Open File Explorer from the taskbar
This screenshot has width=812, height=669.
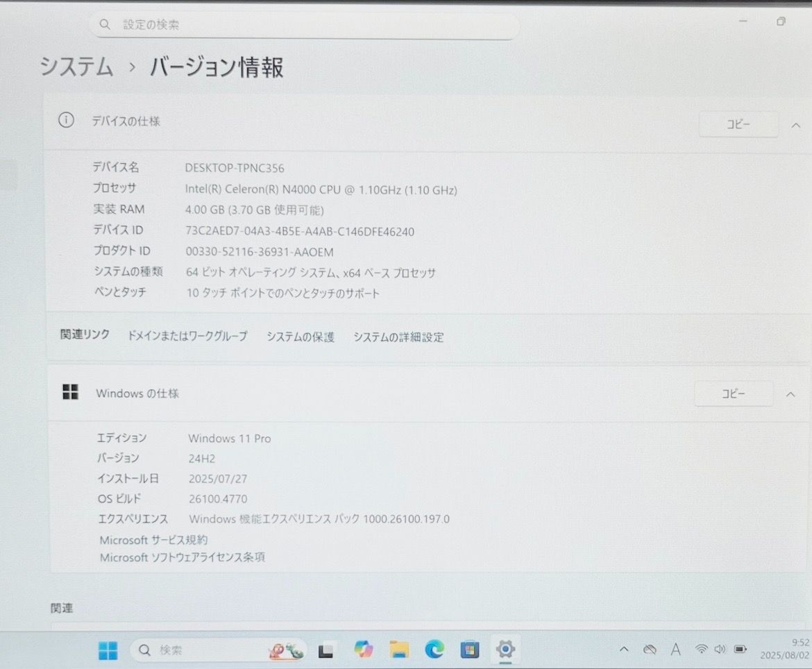click(399, 650)
